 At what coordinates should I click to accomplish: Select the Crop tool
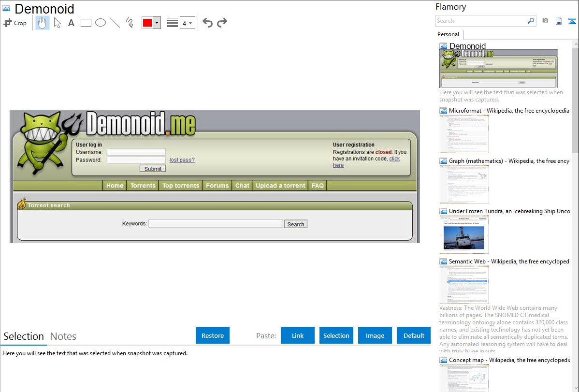point(15,23)
